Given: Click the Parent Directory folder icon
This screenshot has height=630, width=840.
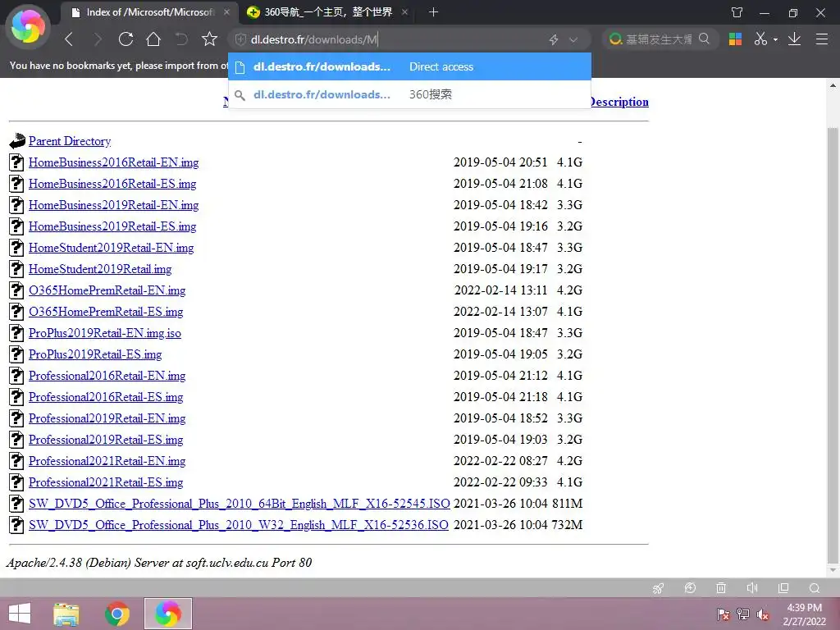Looking at the screenshot, I should 17,141.
